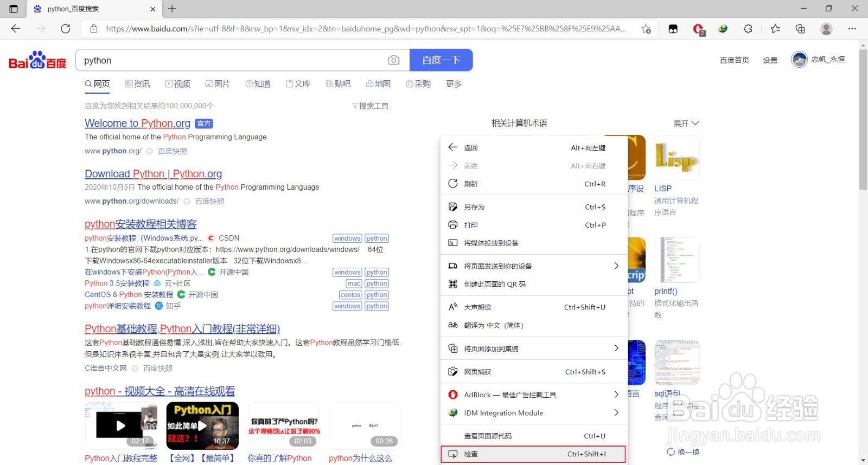868x465 pixels.
Task: Switch to the 图片 search tab
Action: (218, 84)
